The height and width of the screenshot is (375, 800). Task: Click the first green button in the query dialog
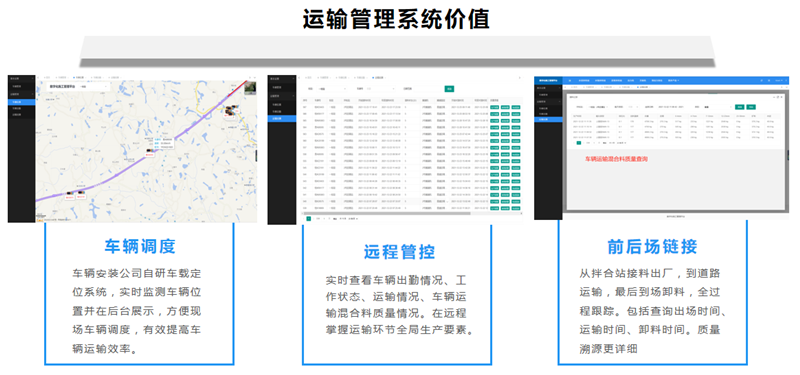(x=739, y=107)
